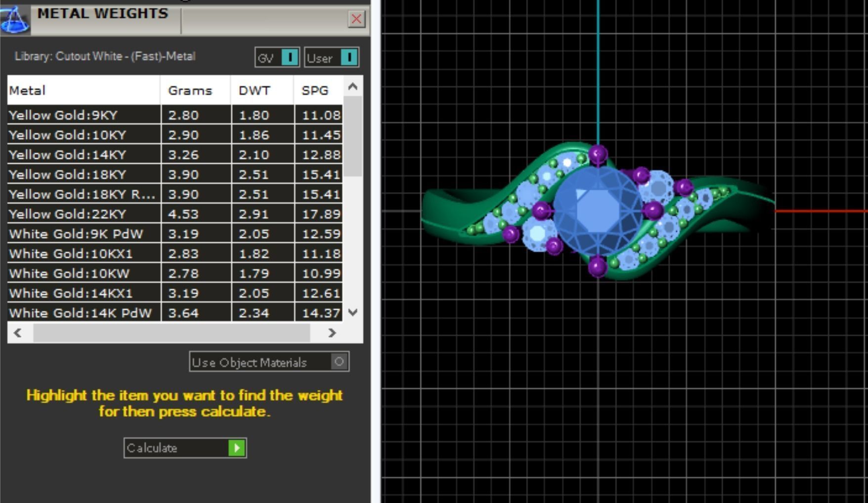The height and width of the screenshot is (503, 868).
Task: Select the White Gold:14KX1 row
Action: click(175, 293)
